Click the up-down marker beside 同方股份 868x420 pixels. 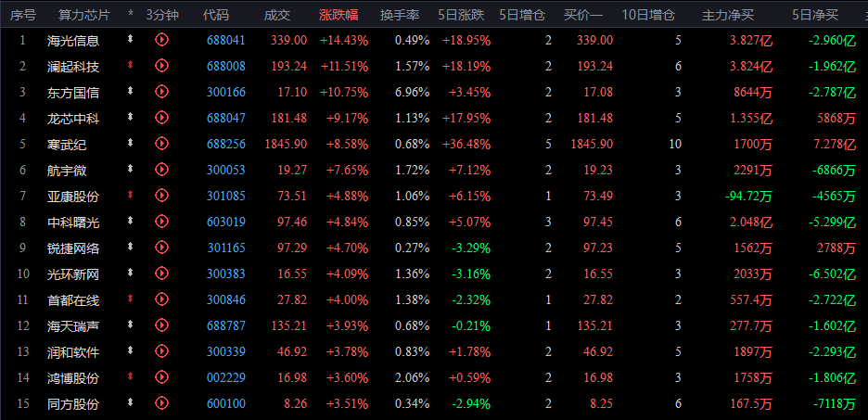pyautogui.click(x=131, y=402)
